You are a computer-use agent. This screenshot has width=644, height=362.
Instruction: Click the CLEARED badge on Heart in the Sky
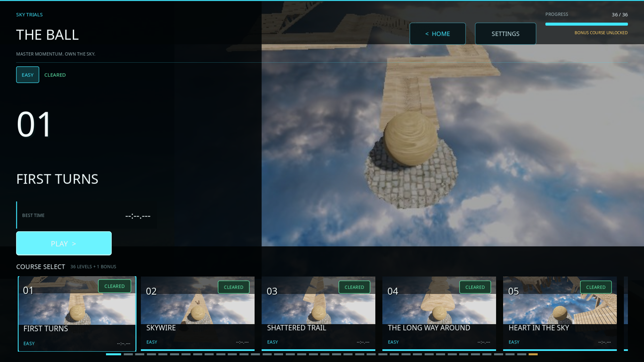(x=596, y=287)
